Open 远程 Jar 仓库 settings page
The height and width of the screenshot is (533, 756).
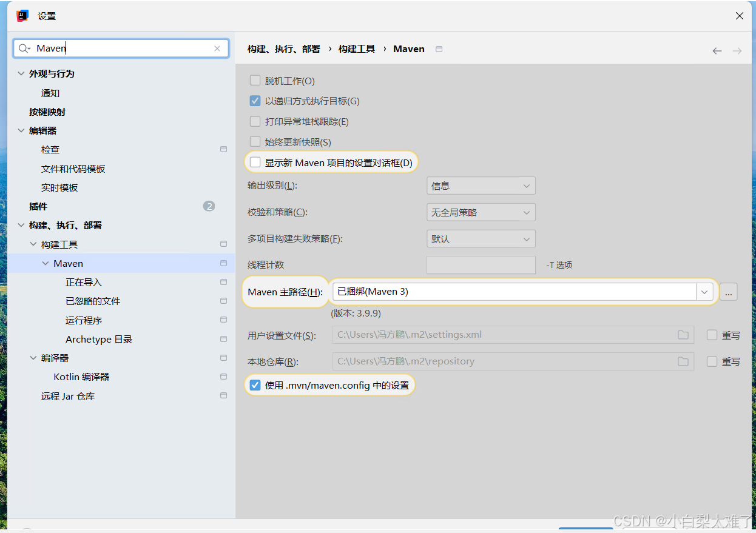pos(68,396)
